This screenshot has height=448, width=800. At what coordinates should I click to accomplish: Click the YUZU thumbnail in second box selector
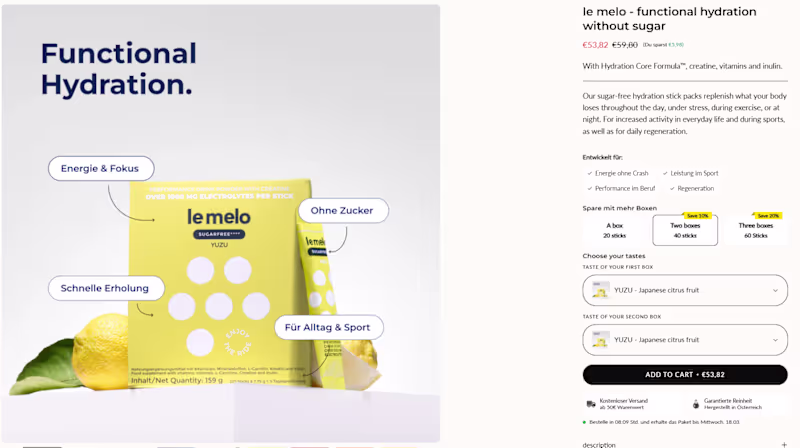[x=600, y=340]
